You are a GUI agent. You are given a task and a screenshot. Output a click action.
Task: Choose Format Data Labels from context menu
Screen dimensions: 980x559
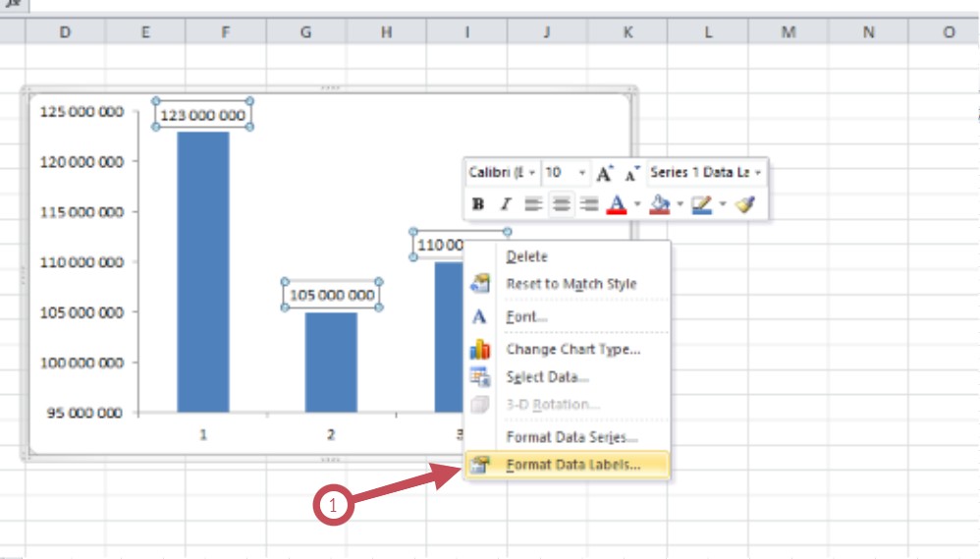tap(572, 465)
